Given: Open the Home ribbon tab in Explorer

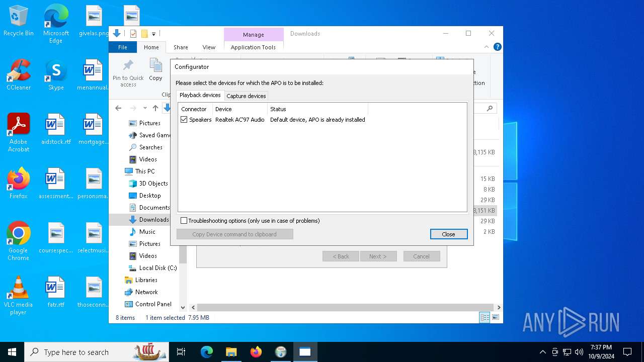Looking at the screenshot, I should tap(151, 47).
